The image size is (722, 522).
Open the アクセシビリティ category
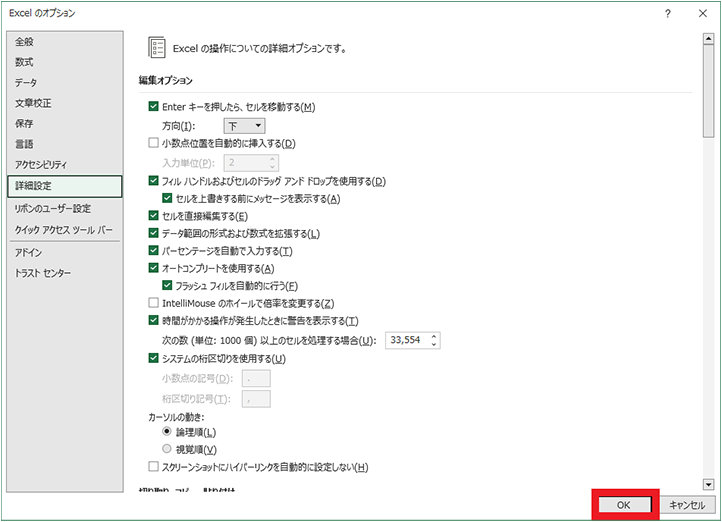(x=64, y=164)
